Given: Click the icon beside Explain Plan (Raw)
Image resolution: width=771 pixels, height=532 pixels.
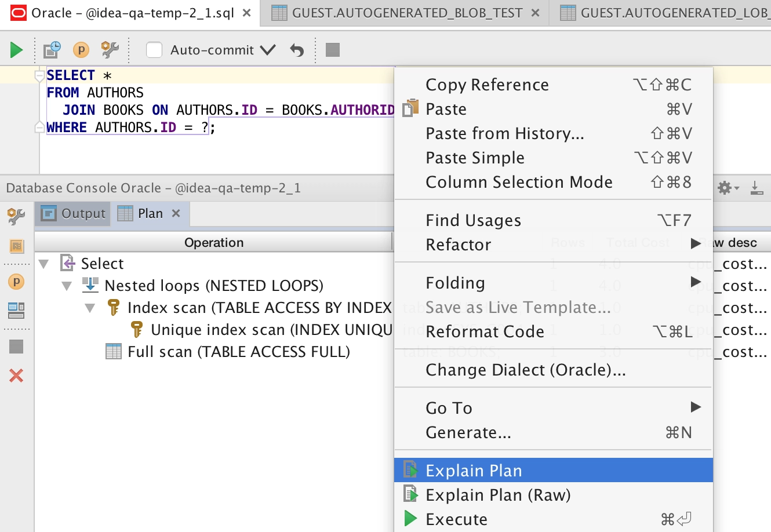Looking at the screenshot, I should [x=410, y=494].
